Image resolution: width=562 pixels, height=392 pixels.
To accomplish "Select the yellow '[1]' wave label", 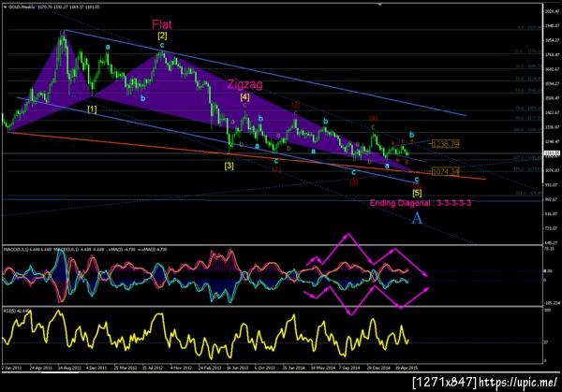I will pos(92,109).
